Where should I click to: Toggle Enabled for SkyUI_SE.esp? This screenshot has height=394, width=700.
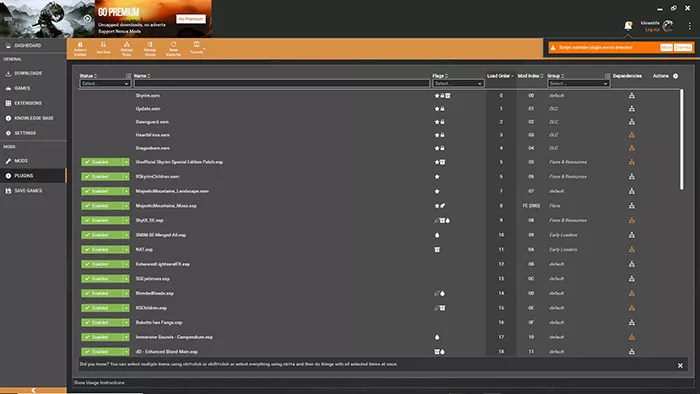102,220
